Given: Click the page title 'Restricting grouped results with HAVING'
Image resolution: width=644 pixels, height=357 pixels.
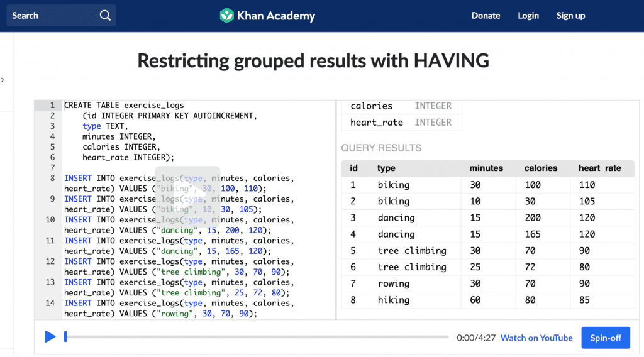Looking at the screenshot, I should [313, 61].
